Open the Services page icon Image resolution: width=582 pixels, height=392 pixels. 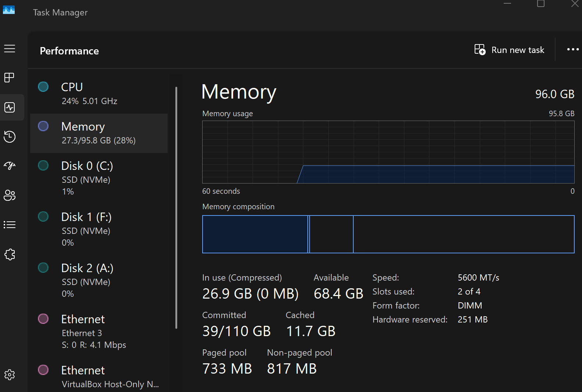(x=10, y=254)
